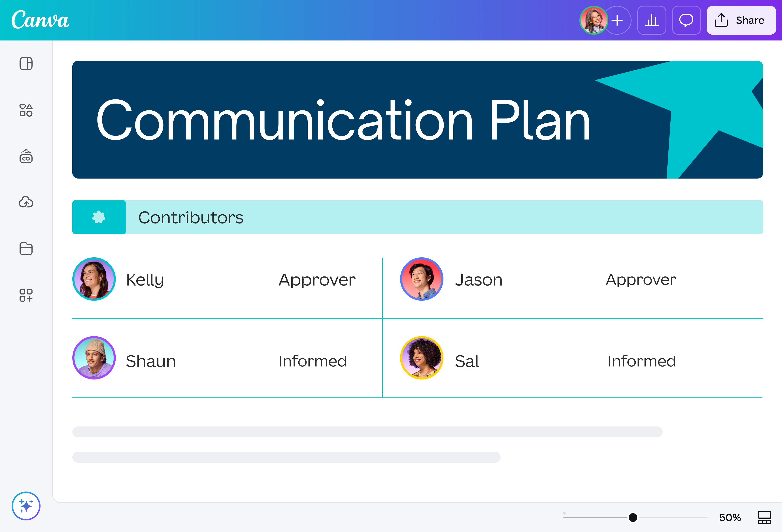This screenshot has width=782, height=532.
Task: Select Shaun's Informed role text
Action: click(x=313, y=361)
